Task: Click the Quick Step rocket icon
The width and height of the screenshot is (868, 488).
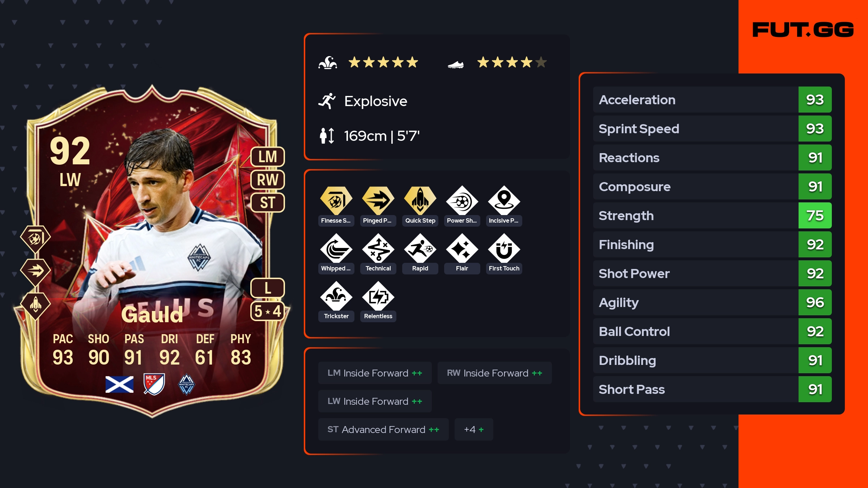Action: pyautogui.click(x=420, y=200)
